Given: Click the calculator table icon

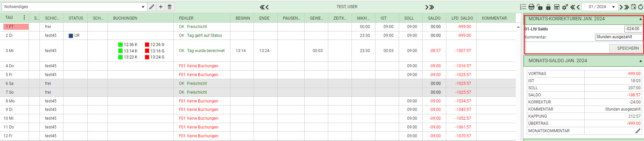Looking at the screenshot, I should click(557, 7).
